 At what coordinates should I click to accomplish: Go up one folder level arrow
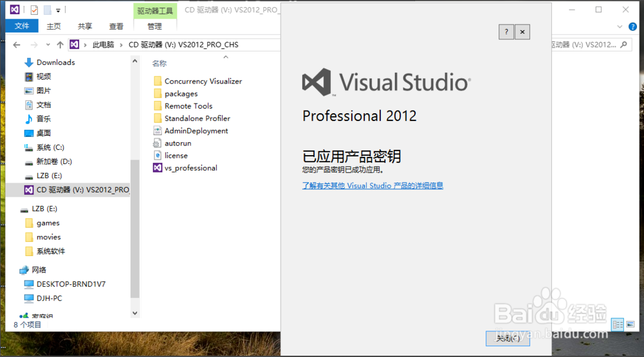(x=60, y=44)
